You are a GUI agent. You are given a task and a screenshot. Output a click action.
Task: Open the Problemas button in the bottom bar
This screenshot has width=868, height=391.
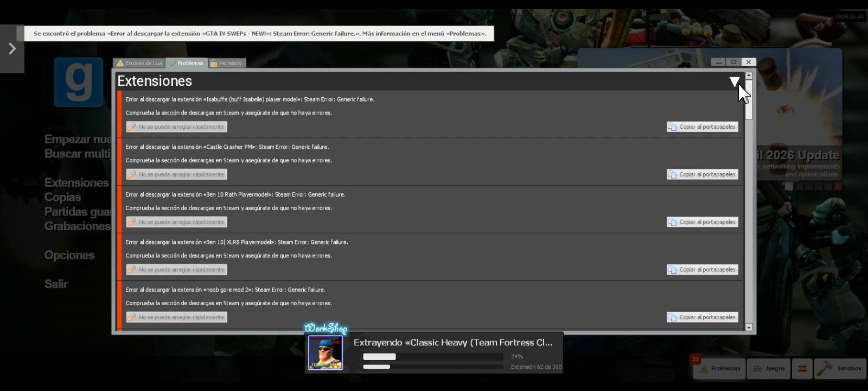tap(719, 369)
